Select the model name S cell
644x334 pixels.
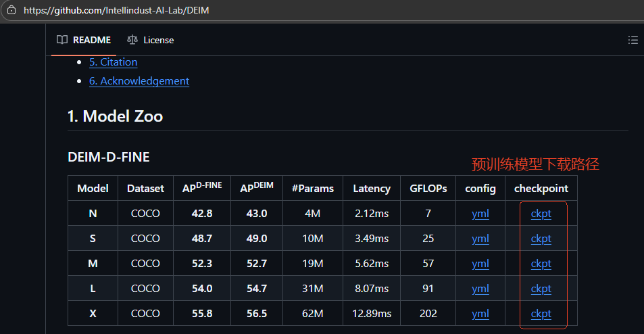click(93, 239)
